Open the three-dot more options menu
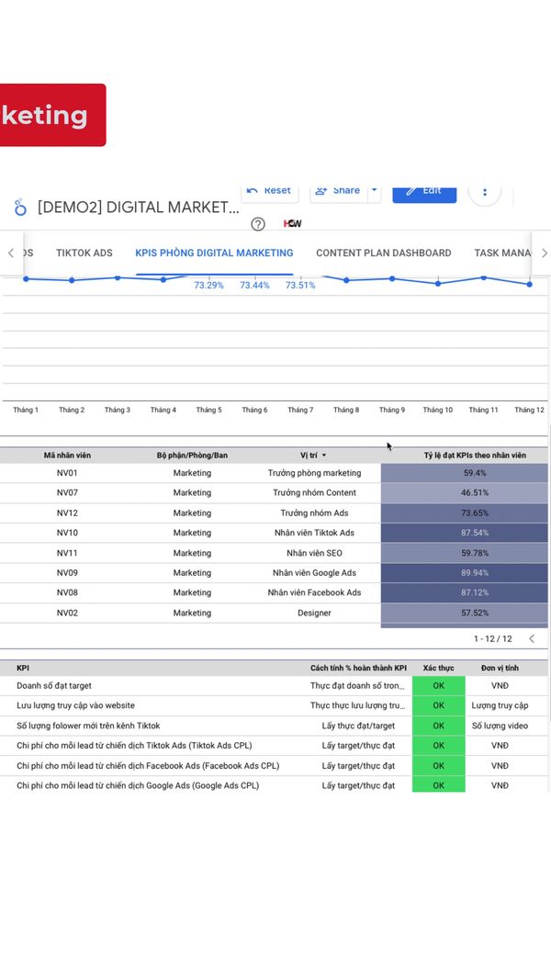This screenshot has width=551, height=980. click(x=485, y=192)
